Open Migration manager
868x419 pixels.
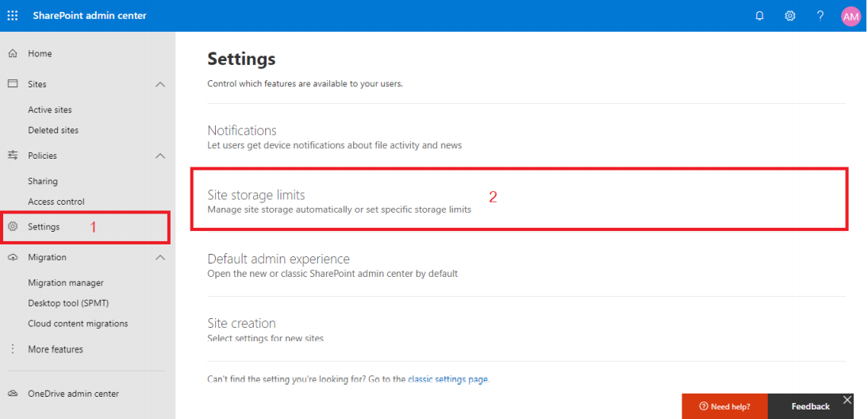point(66,283)
